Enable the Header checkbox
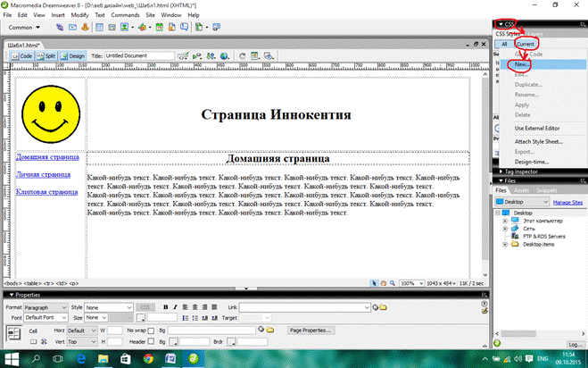The height and width of the screenshot is (368, 588). 151,341
